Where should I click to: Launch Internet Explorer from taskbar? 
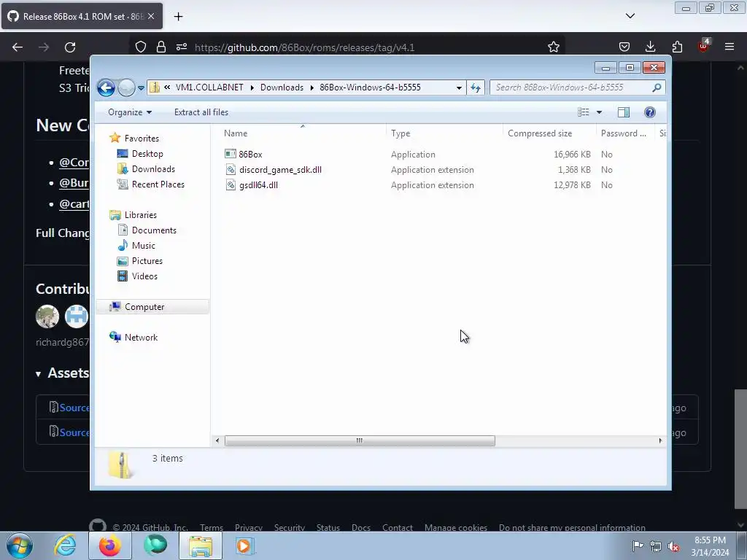(x=65, y=545)
